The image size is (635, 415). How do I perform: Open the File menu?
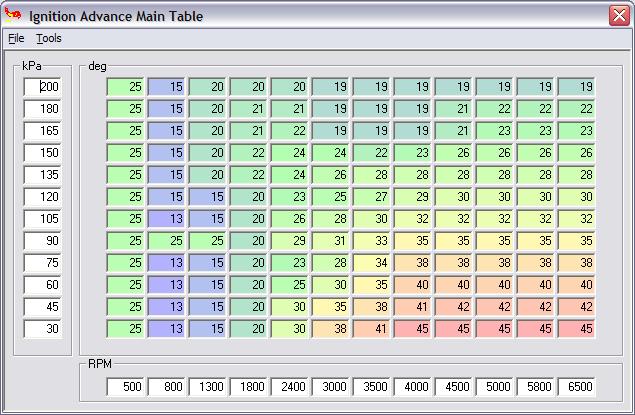click(x=16, y=38)
